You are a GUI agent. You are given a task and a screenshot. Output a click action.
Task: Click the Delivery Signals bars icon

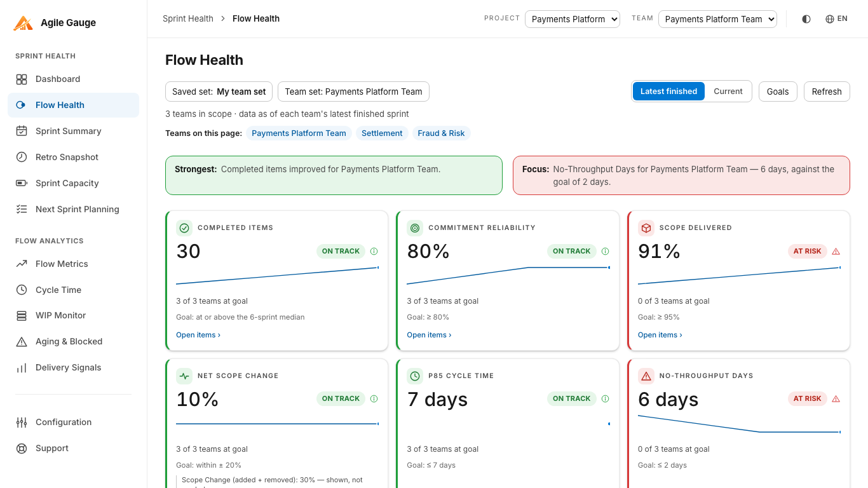22,368
